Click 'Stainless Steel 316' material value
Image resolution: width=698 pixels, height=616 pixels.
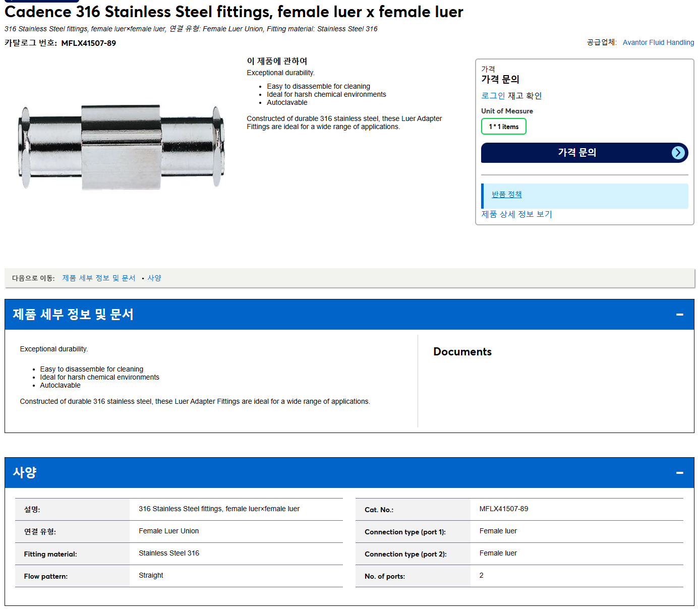click(169, 553)
